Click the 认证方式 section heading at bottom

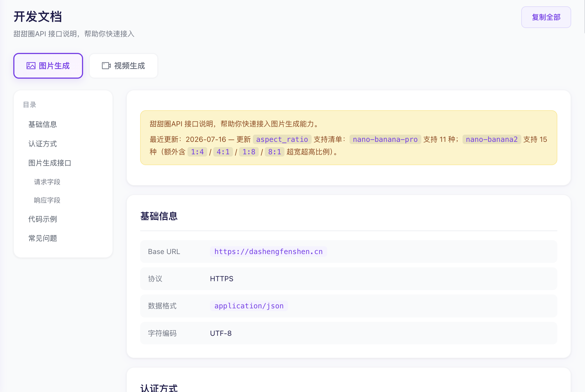point(159,388)
